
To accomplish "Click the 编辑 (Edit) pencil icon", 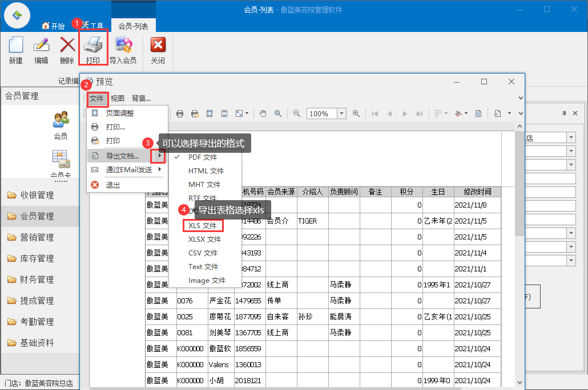I will 41,46.
